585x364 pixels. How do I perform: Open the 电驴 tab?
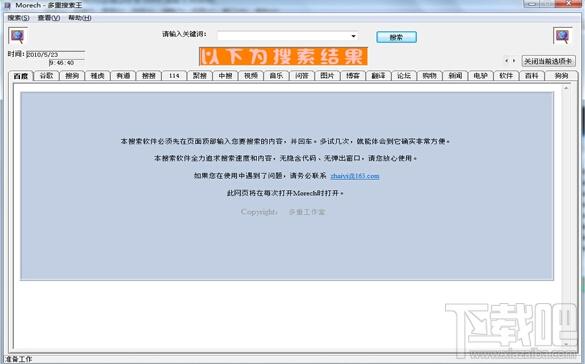coord(481,76)
